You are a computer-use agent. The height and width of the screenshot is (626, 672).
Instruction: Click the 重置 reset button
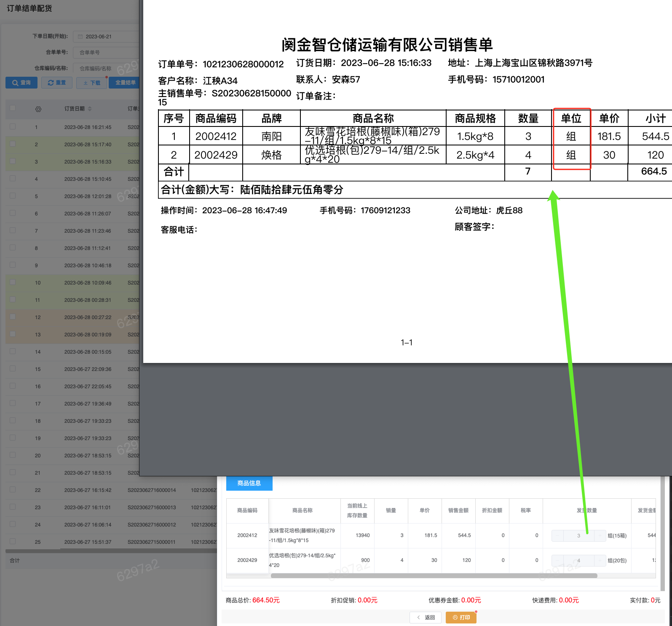(57, 83)
